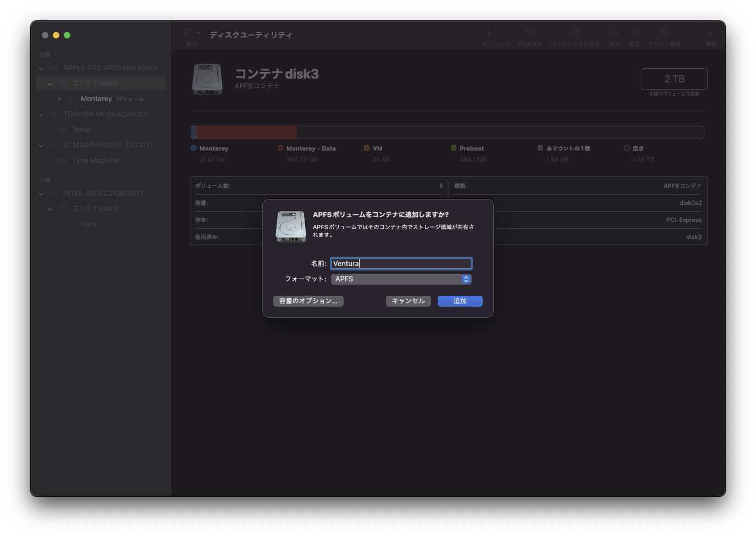Collapse the APPLE SSD AP2048N Media tree

(x=41, y=68)
